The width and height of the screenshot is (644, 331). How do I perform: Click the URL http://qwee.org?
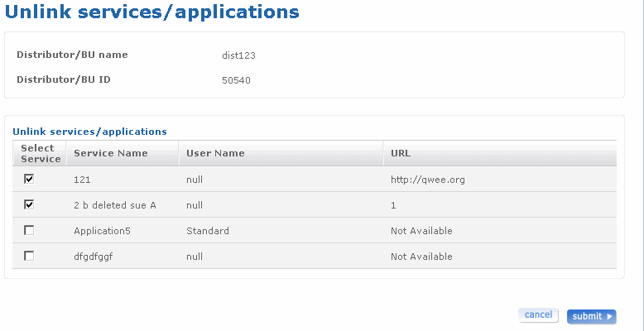point(428,180)
